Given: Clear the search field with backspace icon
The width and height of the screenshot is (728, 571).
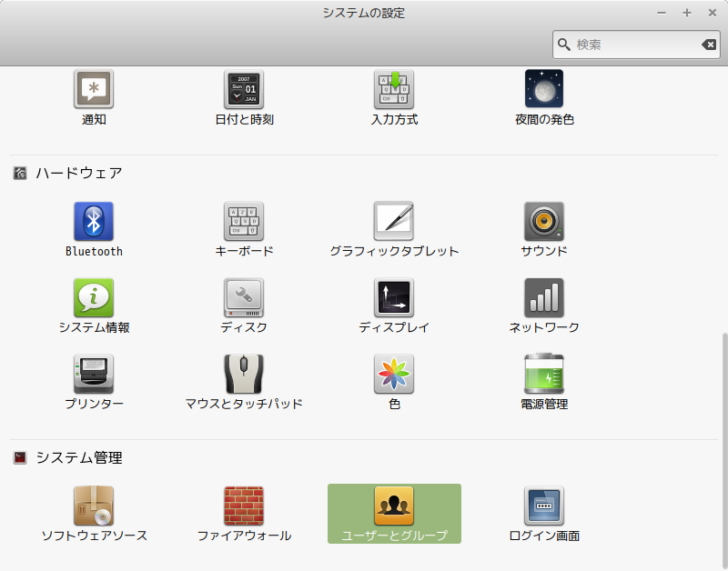Looking at the screenshot, I should tap(709, 45).
